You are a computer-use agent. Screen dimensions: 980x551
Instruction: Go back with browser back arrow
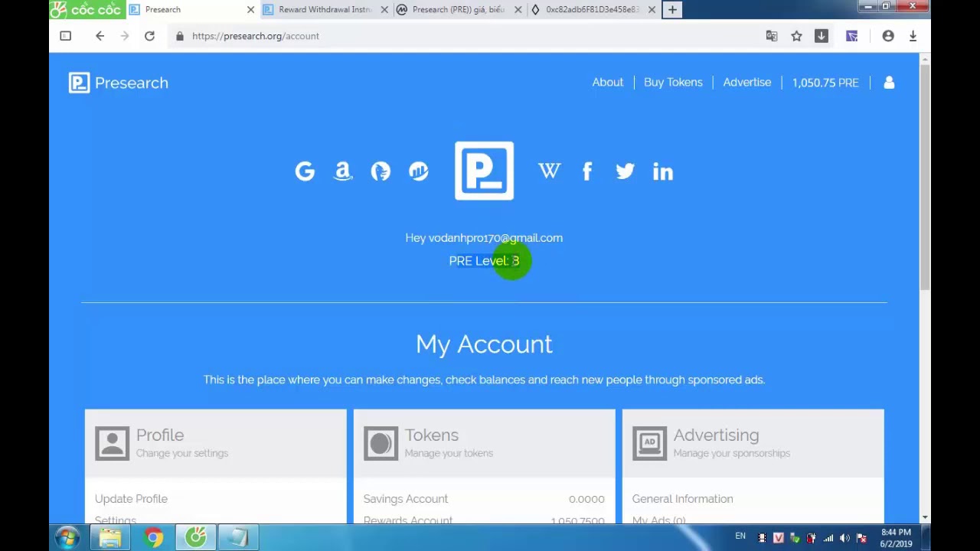[100, 36]
